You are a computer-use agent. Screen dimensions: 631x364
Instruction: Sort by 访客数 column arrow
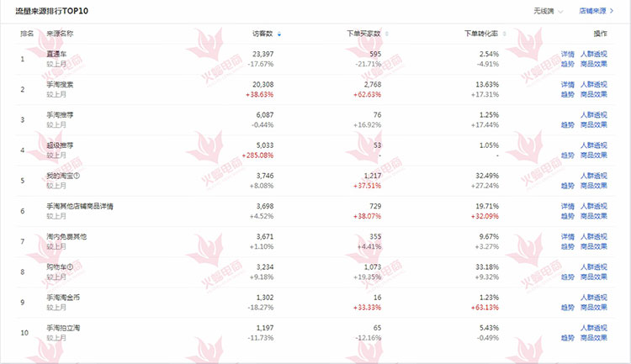coord(279,34)
